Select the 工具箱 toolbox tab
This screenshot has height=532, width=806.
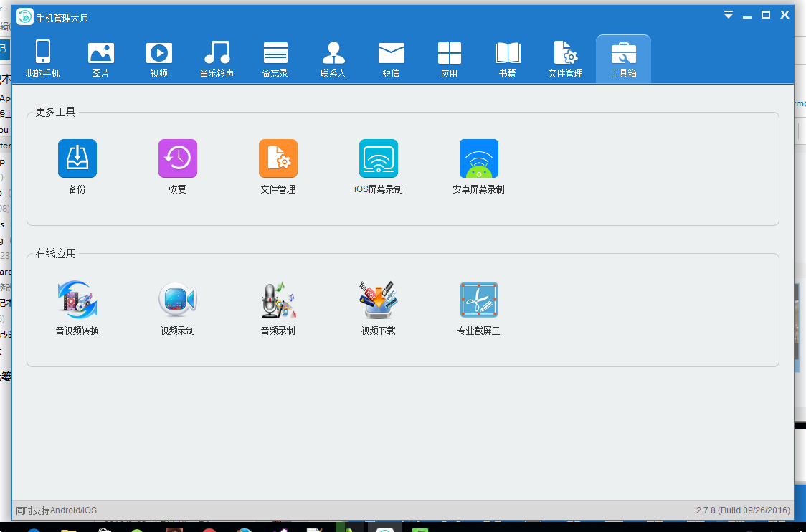[624, 59]
